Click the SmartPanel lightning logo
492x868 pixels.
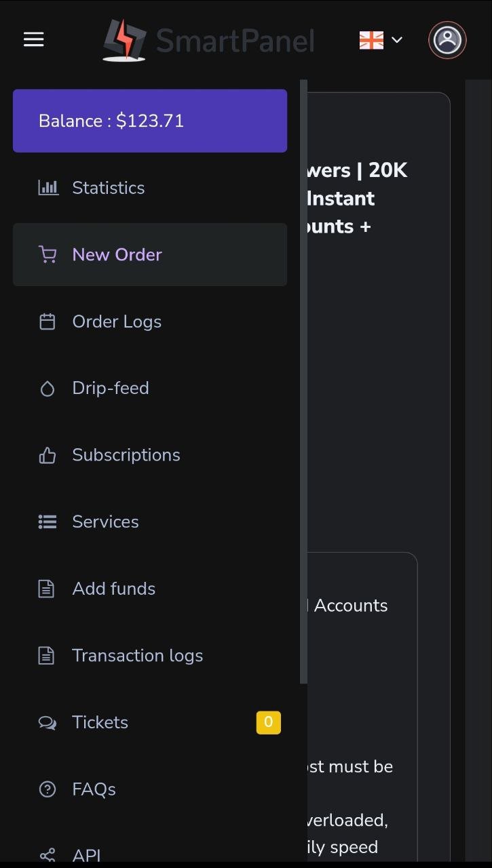(124, 40)
